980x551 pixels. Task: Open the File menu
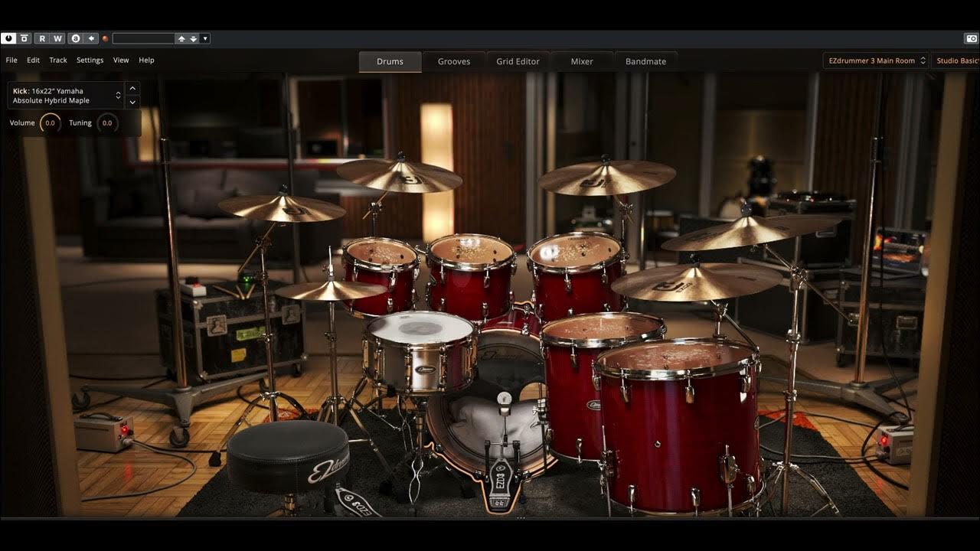[x=11, y=60]
